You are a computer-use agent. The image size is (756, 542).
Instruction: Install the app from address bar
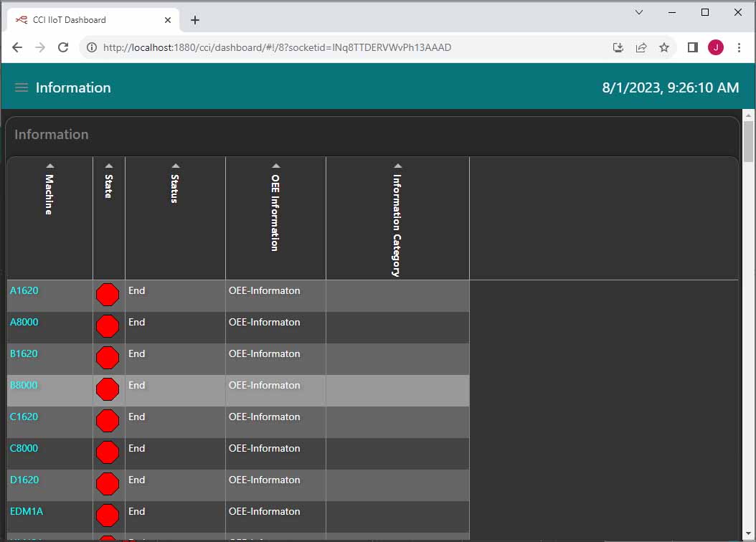tap(618, 47)
